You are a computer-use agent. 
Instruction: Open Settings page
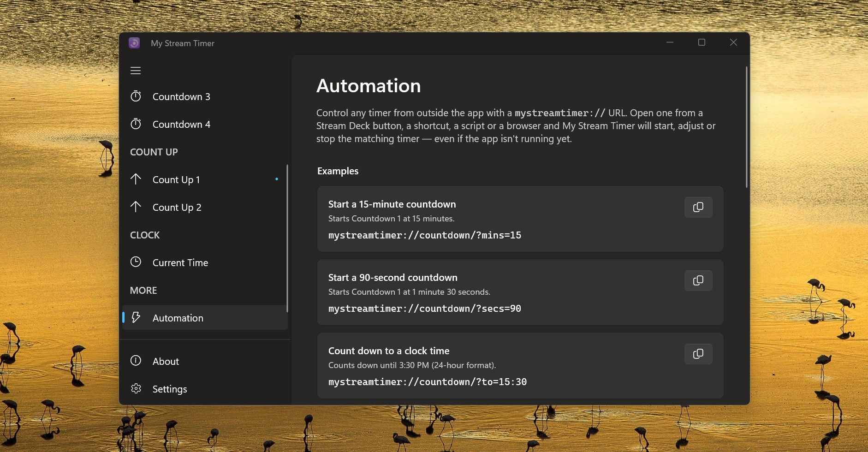coord(205,389)
